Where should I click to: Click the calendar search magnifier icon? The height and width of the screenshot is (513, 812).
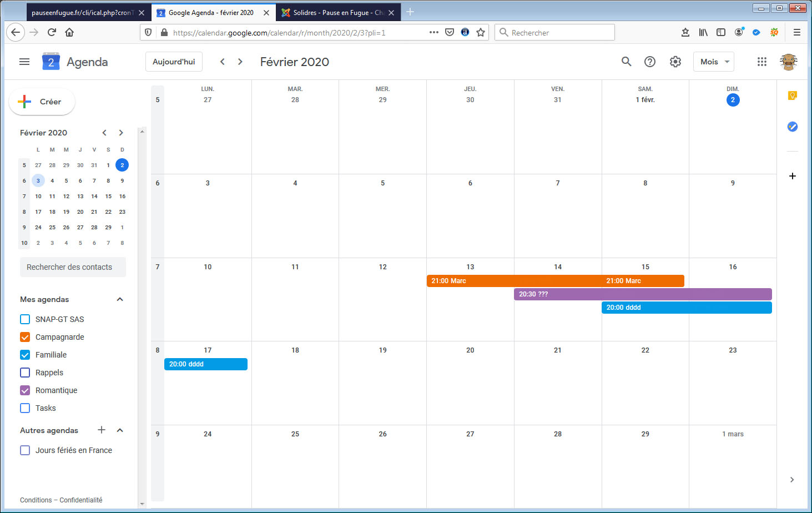click(626, 62)
